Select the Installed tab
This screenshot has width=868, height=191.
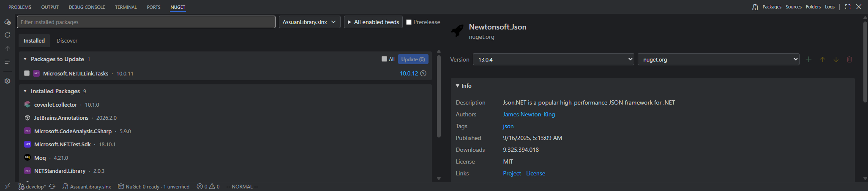34,40
